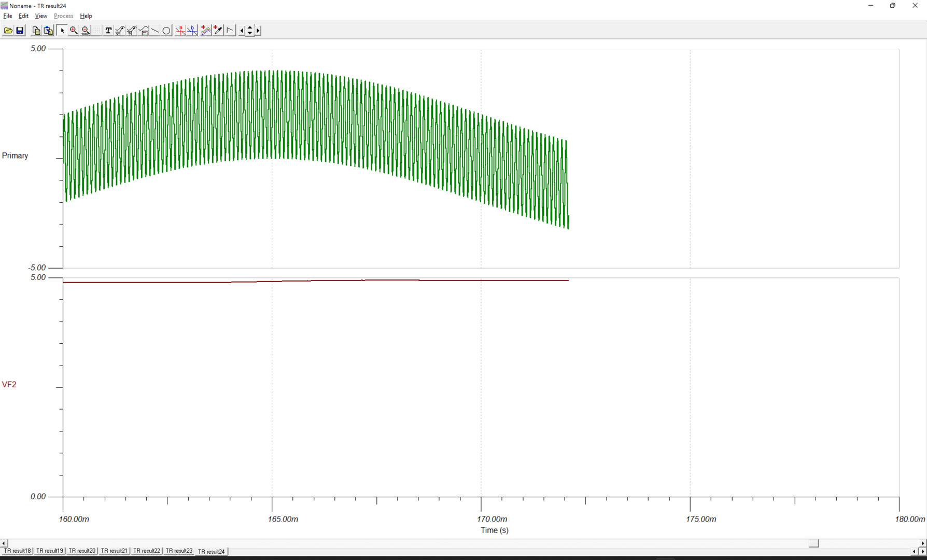Choose the line drawing tool

pos(155,31)
